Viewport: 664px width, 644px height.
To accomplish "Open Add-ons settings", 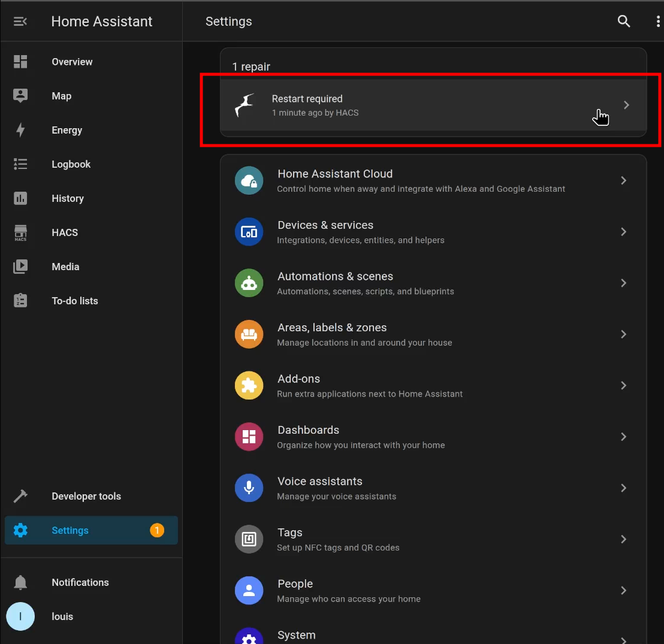I will pyautogui.click(x=433, y=386).
